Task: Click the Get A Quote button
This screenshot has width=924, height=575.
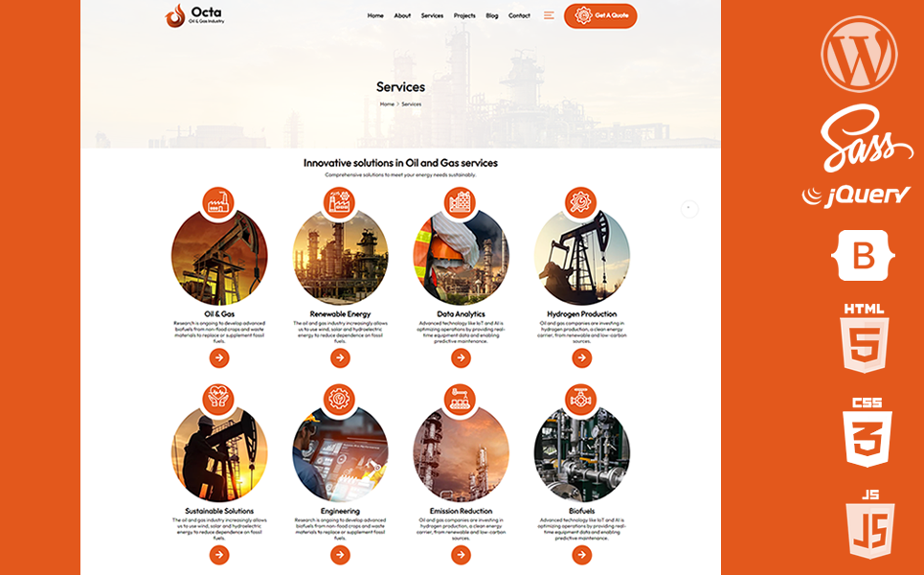Action: point(600,15)
